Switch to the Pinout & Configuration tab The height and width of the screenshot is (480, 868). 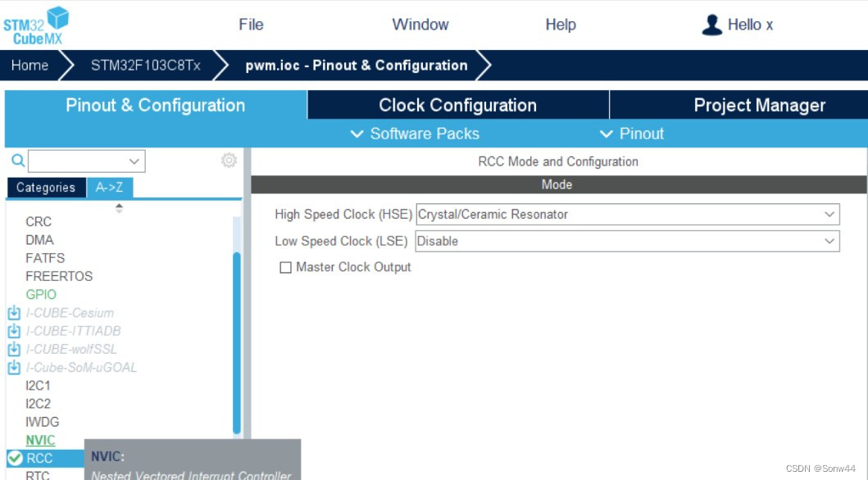pos(156,105)
